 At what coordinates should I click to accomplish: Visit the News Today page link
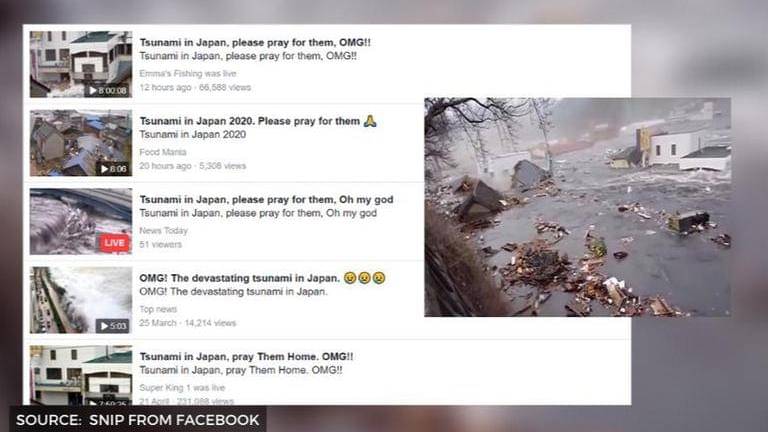click(x=164, y=231)
